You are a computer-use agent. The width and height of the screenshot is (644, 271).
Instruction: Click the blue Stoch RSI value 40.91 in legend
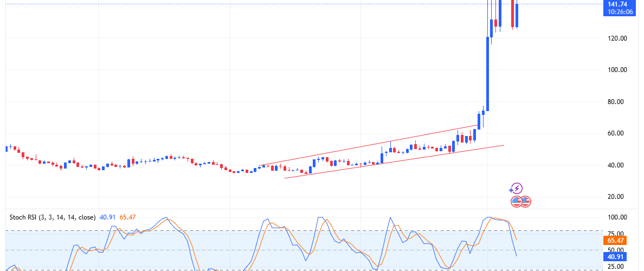[106, 217]
